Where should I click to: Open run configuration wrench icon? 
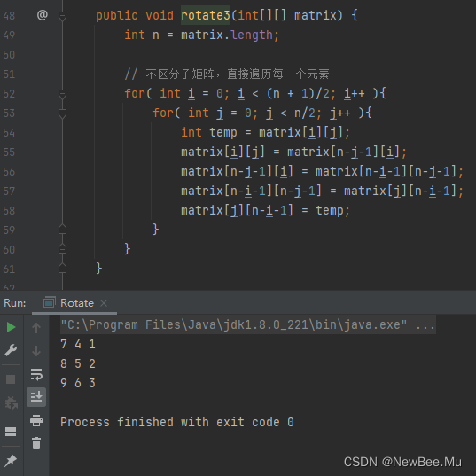(11, 350)
